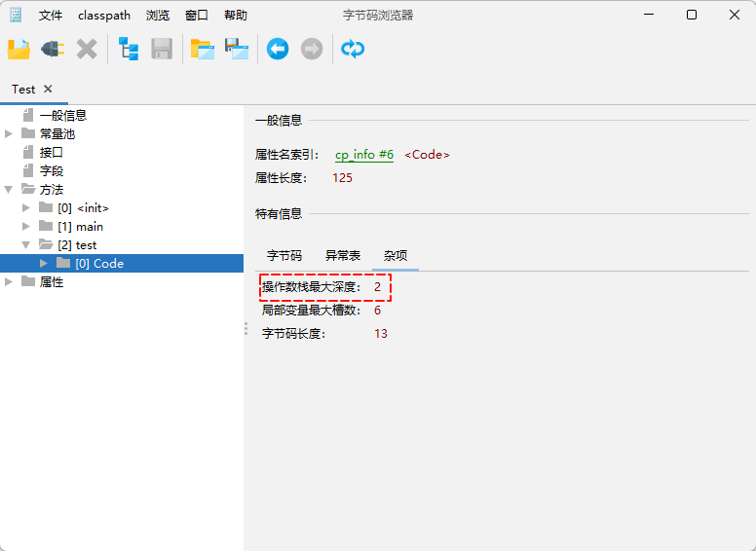This screenshot has width=756, height=551.
Task: Open the classpath menu
Action: [104, 16]
